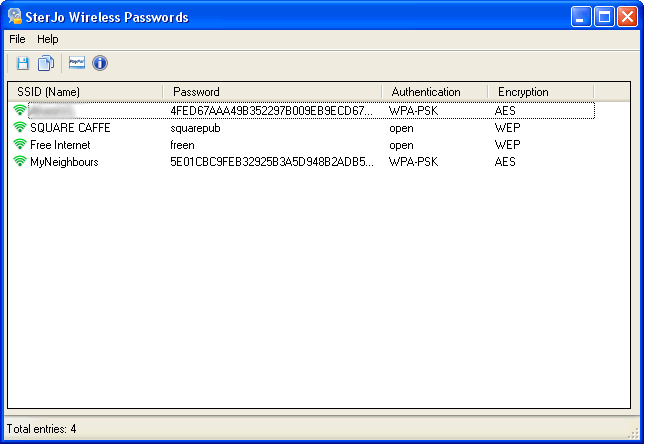Maximize the SterJo Wireless Passwords window
645x445 pixels.
point(604,17)
